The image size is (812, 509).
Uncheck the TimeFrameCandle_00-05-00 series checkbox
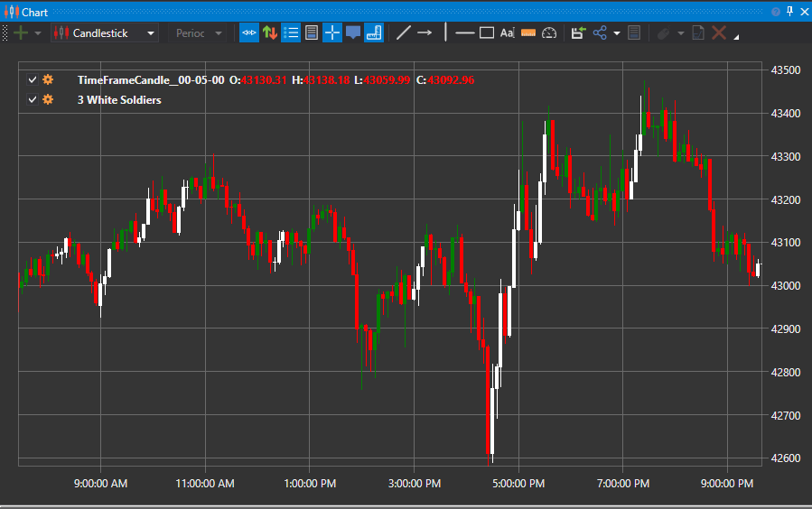[x=33, y=79]
